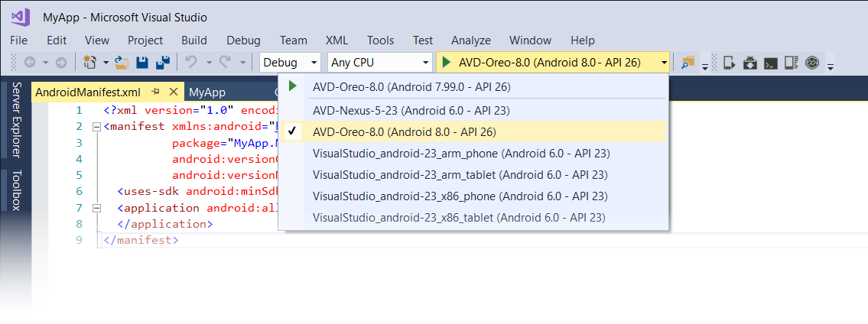Viewport: 868px width, 324px height.
Task: Open the Any CPU platform dropdown
Action: click(x=380, y=63)
